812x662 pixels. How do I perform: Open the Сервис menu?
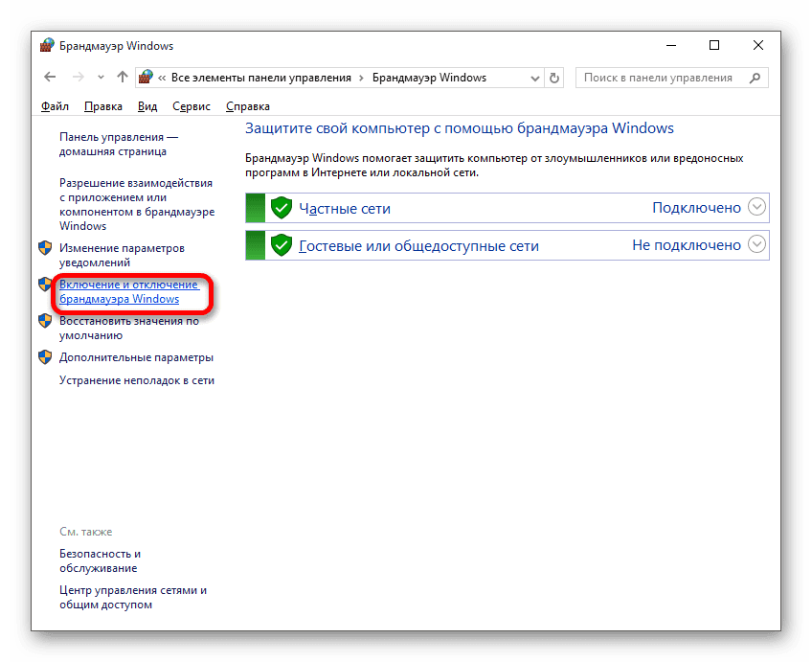tap(192, 106)
